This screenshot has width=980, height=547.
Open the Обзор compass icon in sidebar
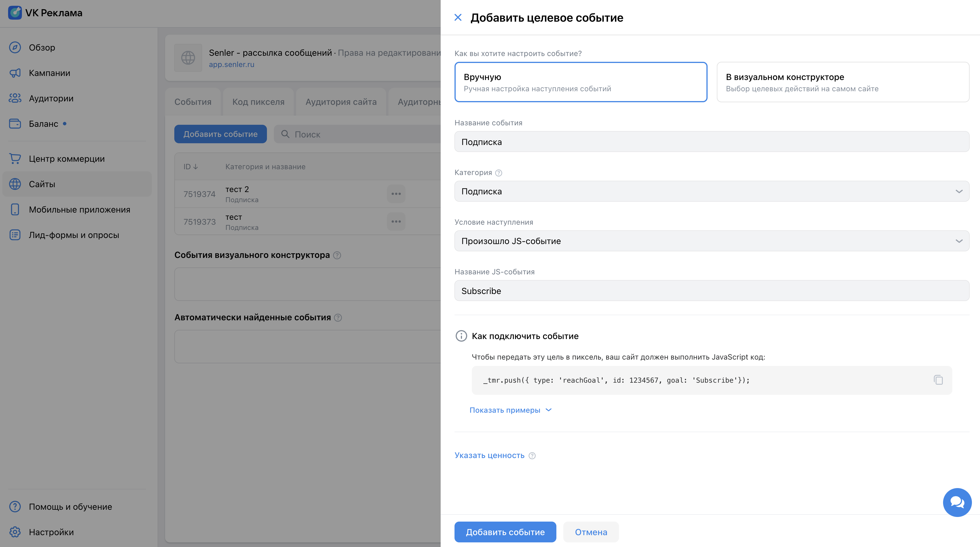[15, 48]
